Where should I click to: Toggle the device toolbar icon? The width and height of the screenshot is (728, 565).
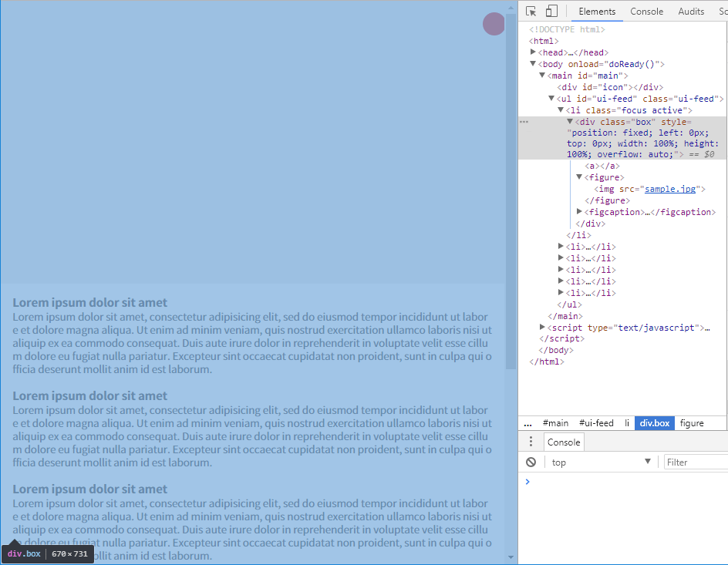pyautogui.click(x=551, y=11)
